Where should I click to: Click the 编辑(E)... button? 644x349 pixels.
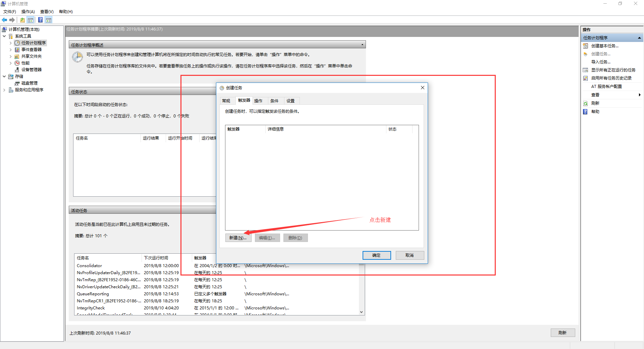click(267, 238)
